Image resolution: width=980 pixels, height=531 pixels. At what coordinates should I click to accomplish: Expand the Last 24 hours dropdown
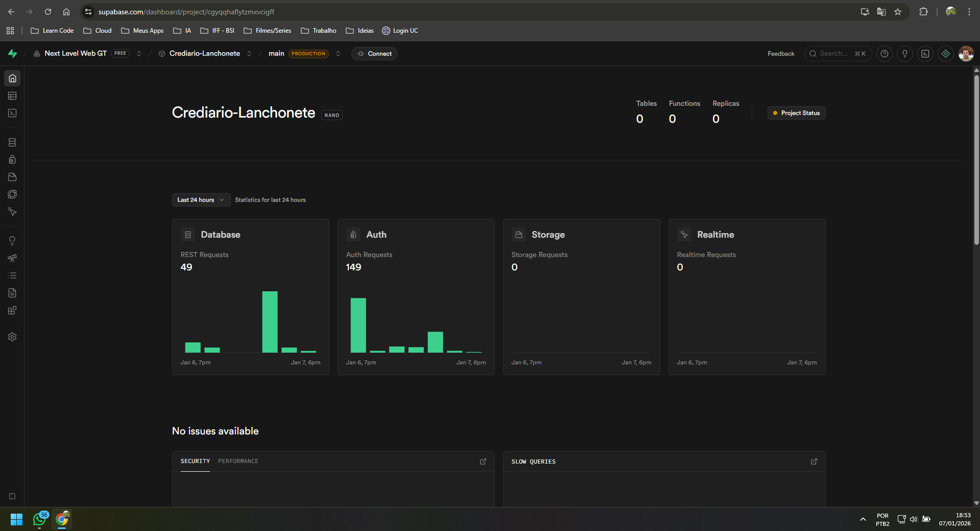201,200
